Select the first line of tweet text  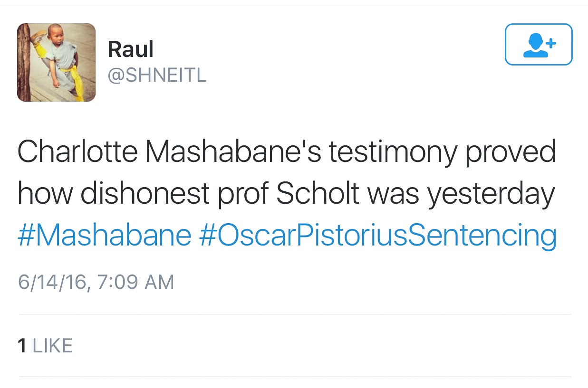[x=286, y=152]
